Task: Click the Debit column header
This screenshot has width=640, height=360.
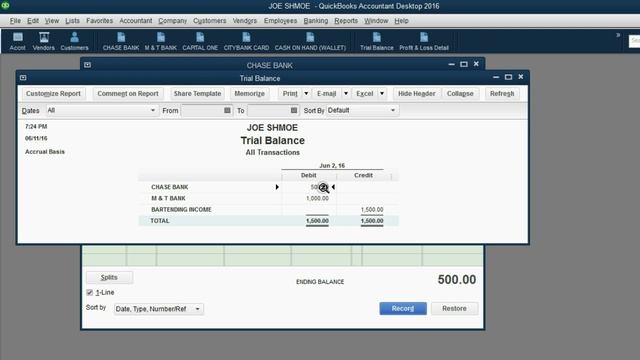Action: (x=309, y=176)
